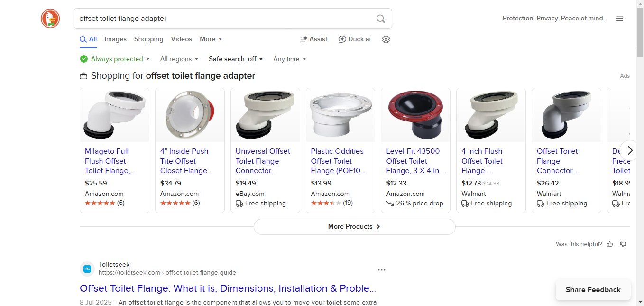Click the thumbs down feedback icon
The height and width of the screenshot is (306, 644).
tap(623, 244)
